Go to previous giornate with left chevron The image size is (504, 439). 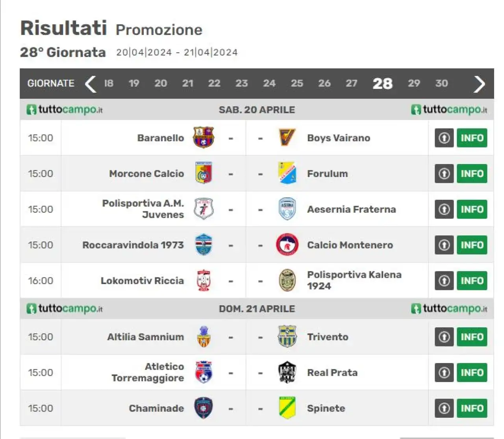click(91, 83)
